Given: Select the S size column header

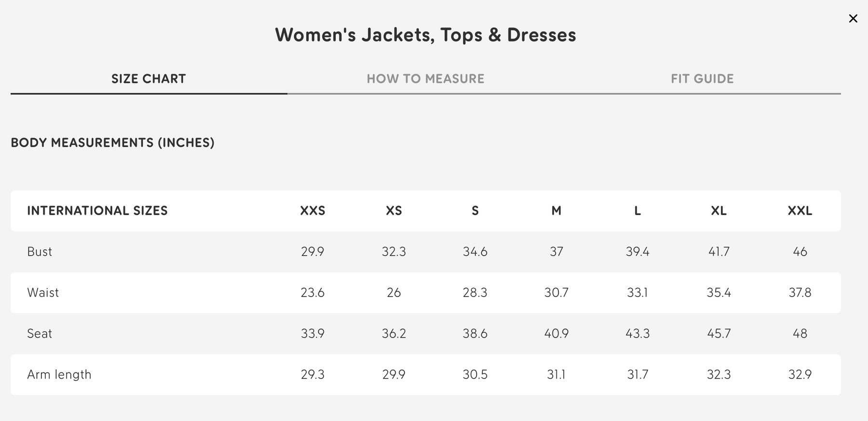Looking at the screenshot, I should click(475, 211).
